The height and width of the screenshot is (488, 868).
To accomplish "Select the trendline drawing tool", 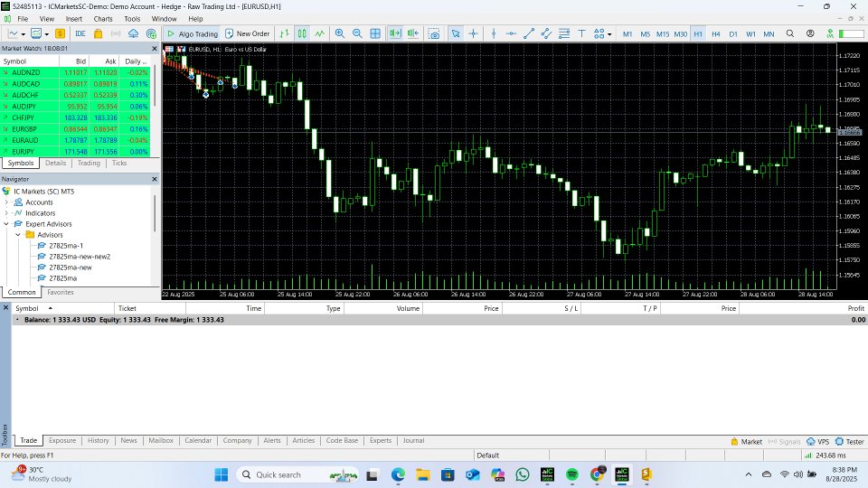I will tap(529, 33).
